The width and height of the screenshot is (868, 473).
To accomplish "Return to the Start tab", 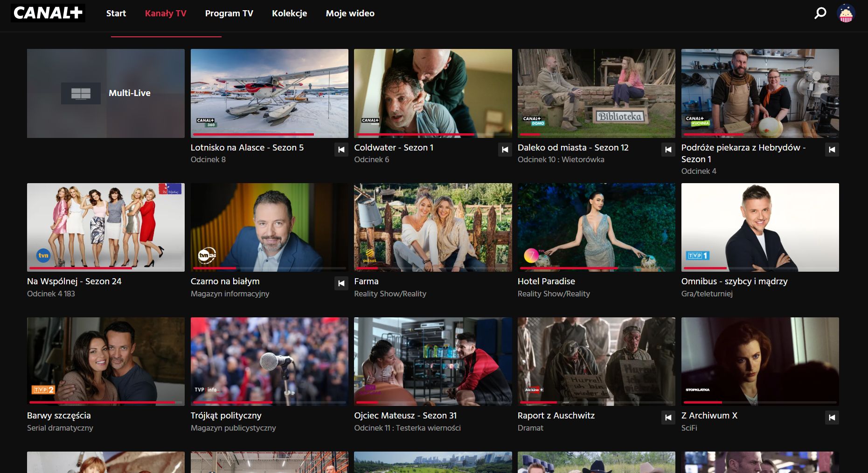I will (x=116, y=13).
